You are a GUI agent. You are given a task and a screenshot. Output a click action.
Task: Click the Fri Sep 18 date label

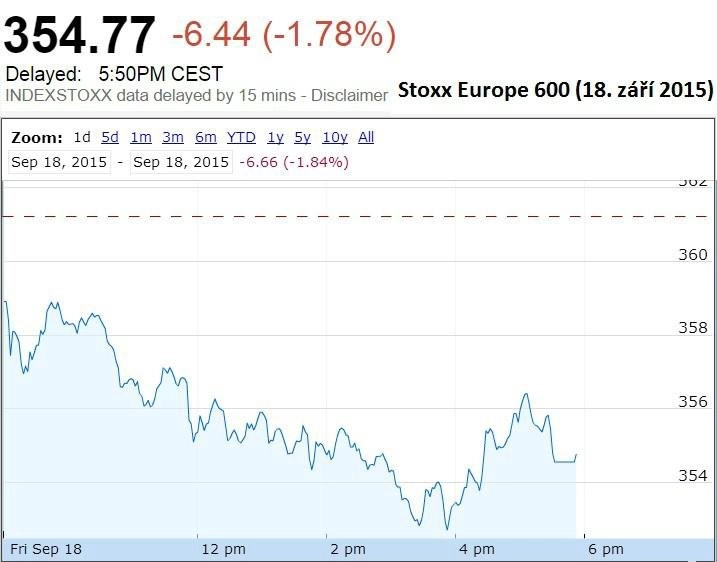46,549
